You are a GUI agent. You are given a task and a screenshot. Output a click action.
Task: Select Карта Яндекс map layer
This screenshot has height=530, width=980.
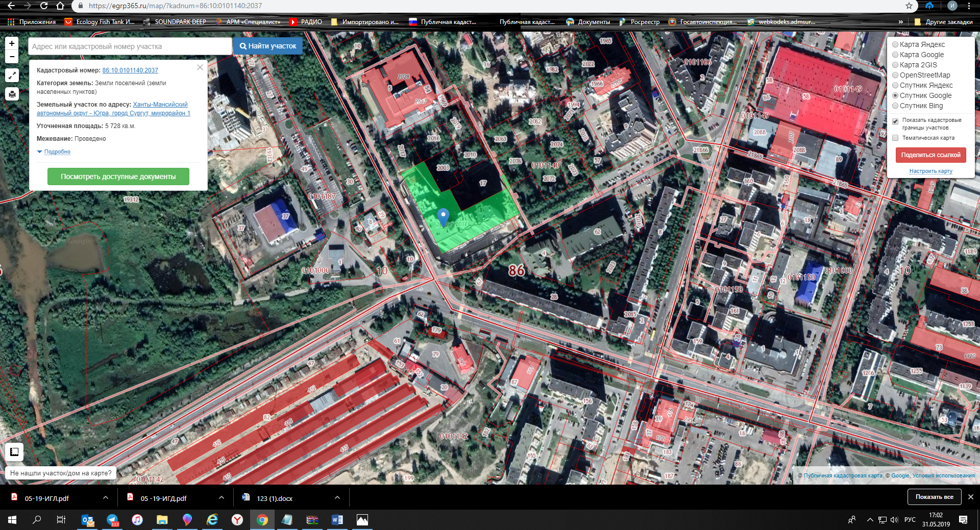pos(895,44)
